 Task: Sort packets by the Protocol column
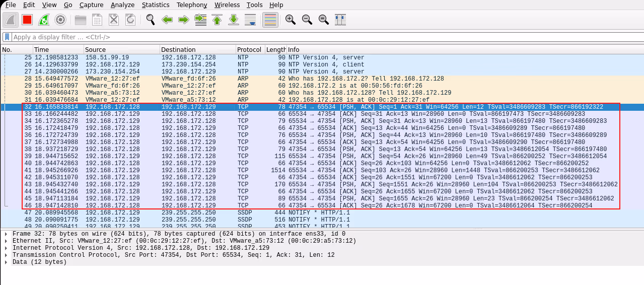click(x=250, y=49)
